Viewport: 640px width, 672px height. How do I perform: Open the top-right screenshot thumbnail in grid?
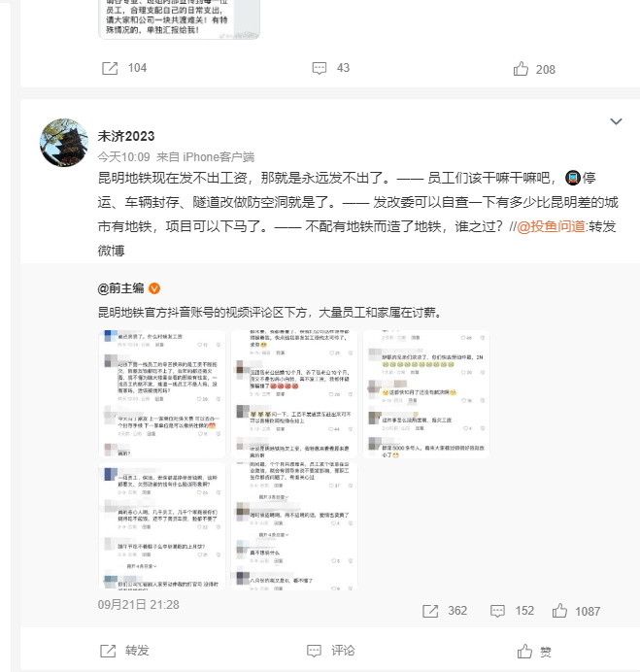click(x=426, y=394)
